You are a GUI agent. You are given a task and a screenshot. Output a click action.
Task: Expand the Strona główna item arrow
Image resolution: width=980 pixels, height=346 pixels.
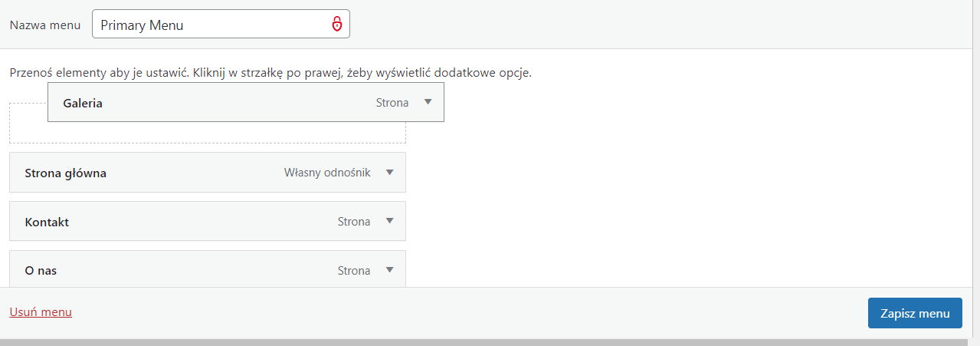click(389, 173)
